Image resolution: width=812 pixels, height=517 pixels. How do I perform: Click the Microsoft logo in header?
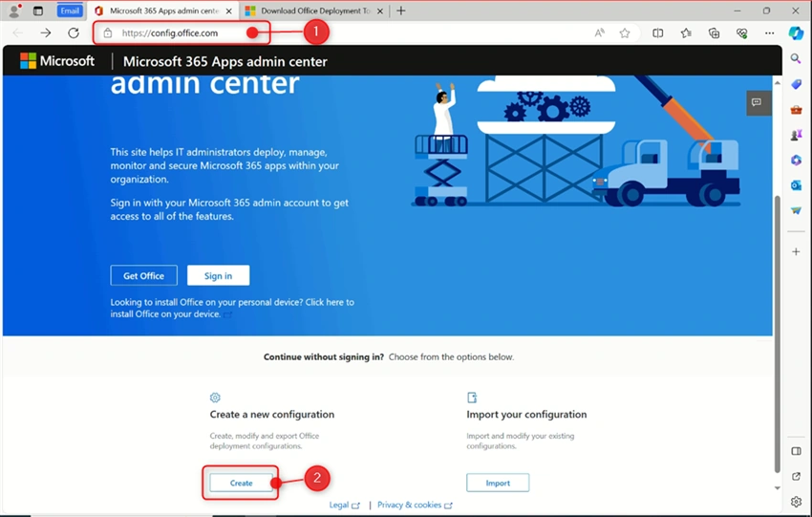click(x=57, y=60)
